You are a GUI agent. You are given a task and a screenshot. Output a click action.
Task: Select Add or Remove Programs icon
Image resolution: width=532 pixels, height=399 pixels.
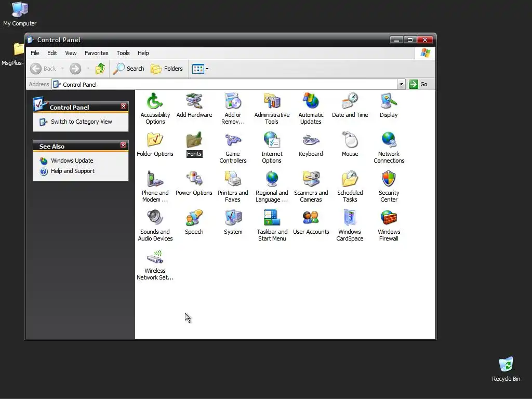233,101
